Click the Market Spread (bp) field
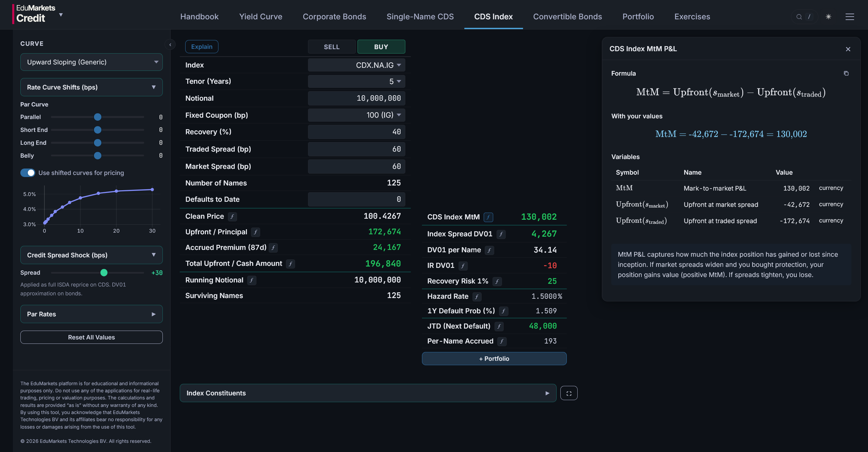 pyautogui.click(x=356, y=166)
